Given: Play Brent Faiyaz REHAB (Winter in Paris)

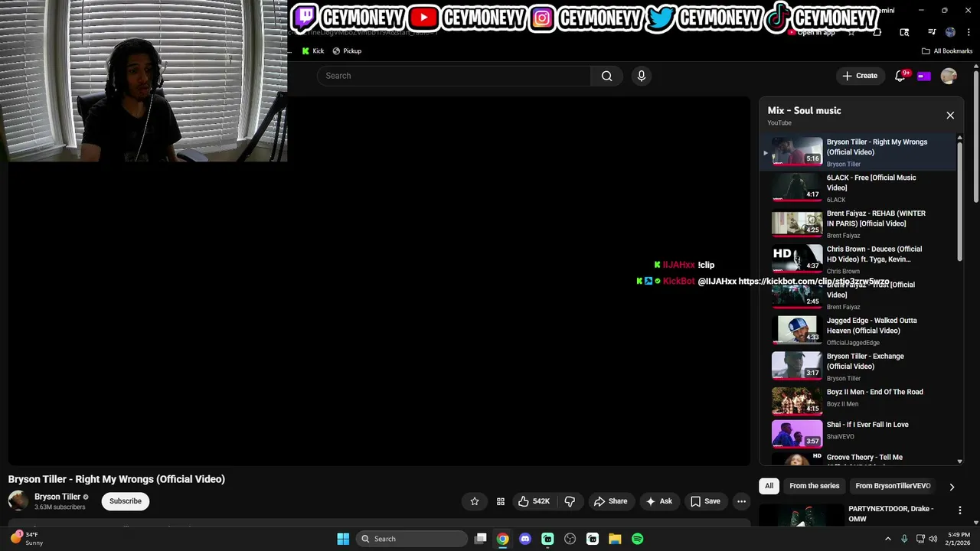Looking at the screenshot, I should click(857, 224).
